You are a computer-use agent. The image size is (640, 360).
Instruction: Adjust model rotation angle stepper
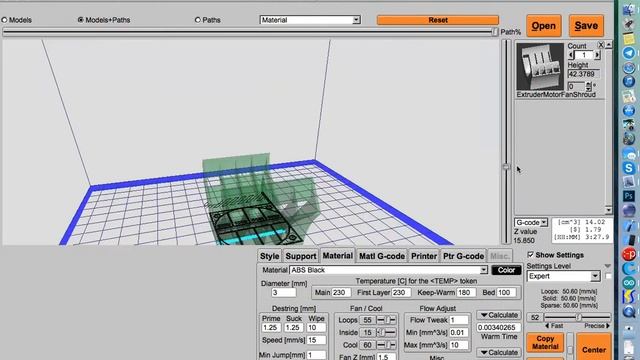[x=588, y=86]
